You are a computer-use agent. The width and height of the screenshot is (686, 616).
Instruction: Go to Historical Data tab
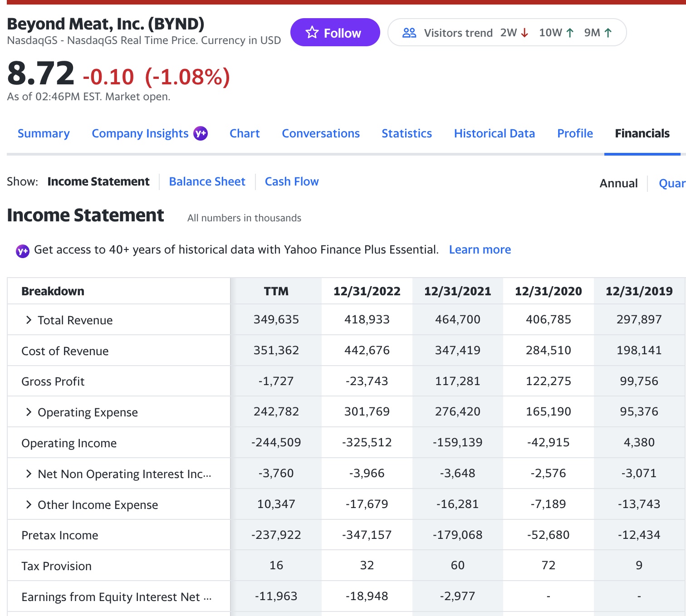[x=494, y=133]
